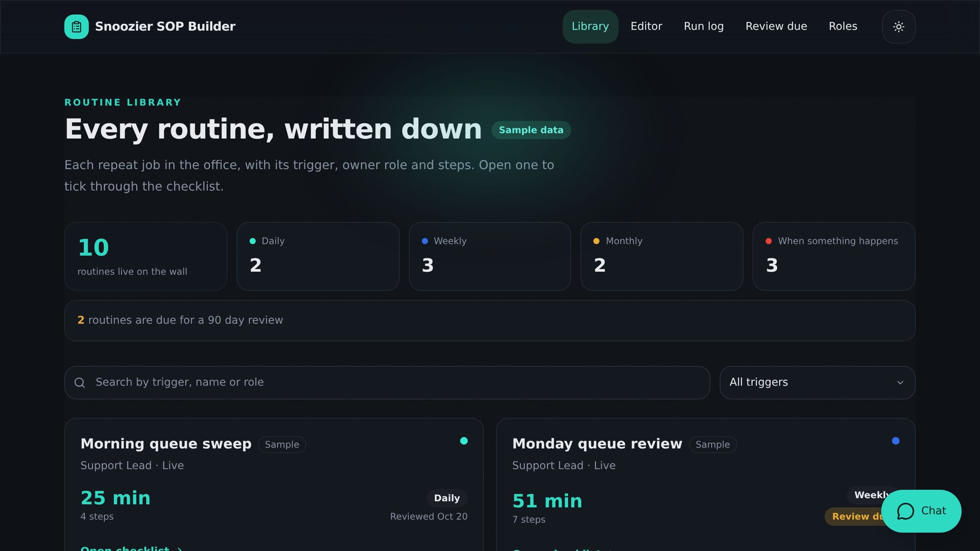Screen dimensions: 980x551
Task: Open the Chat bubble button
Action: point(921,511)
